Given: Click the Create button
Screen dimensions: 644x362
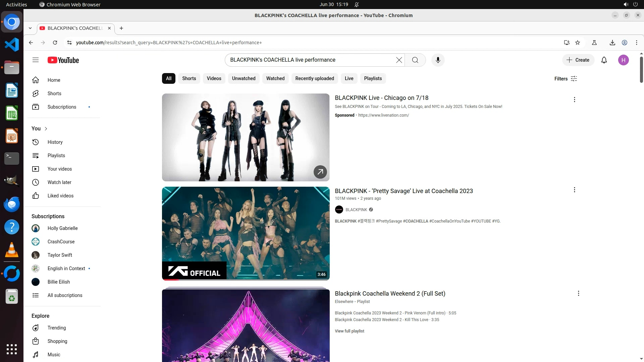Looking at the screenshot, I should 578,60.
